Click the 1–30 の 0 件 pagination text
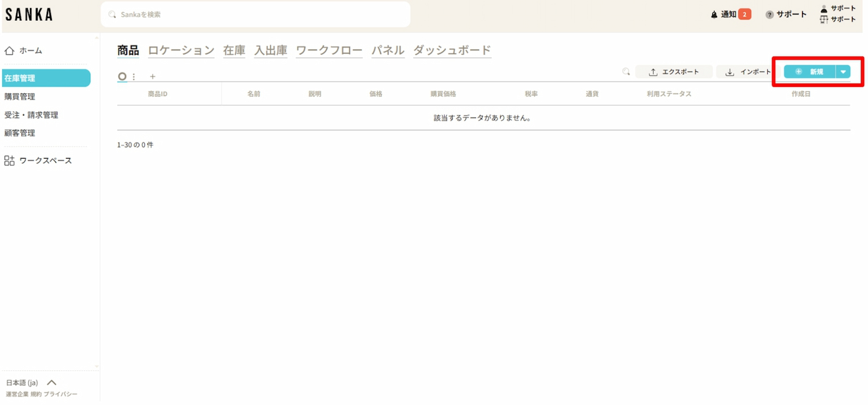 (x=135, y=145)
